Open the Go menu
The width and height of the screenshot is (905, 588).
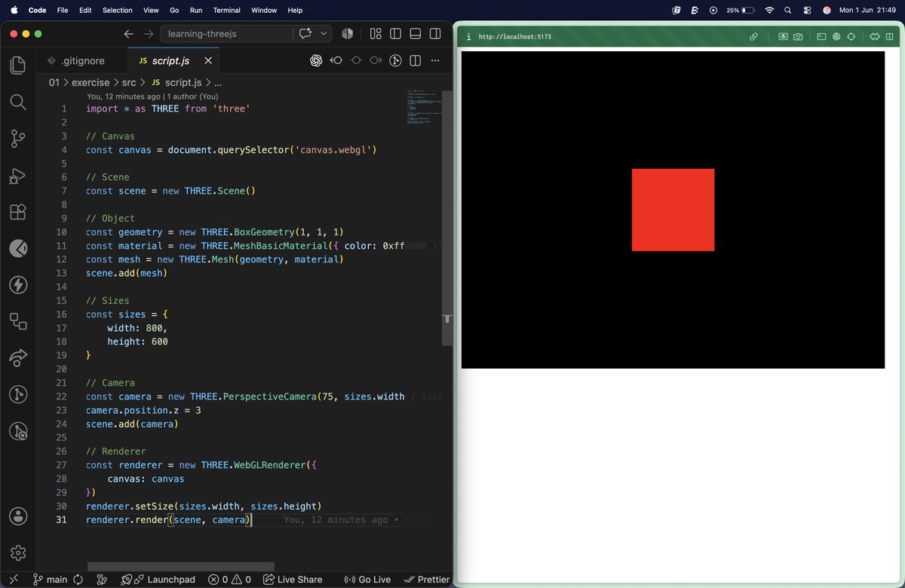point(174,10)
